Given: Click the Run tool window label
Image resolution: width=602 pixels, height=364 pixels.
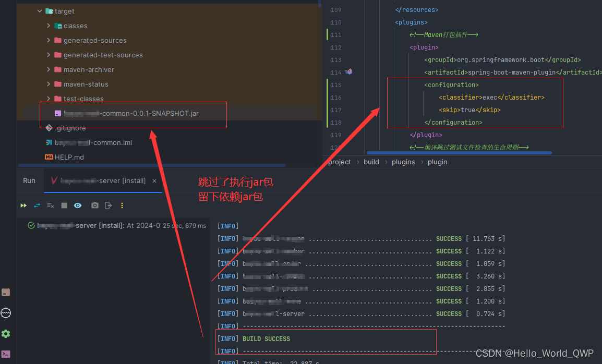Looking at the screenshot, I should tap(29, 180).
